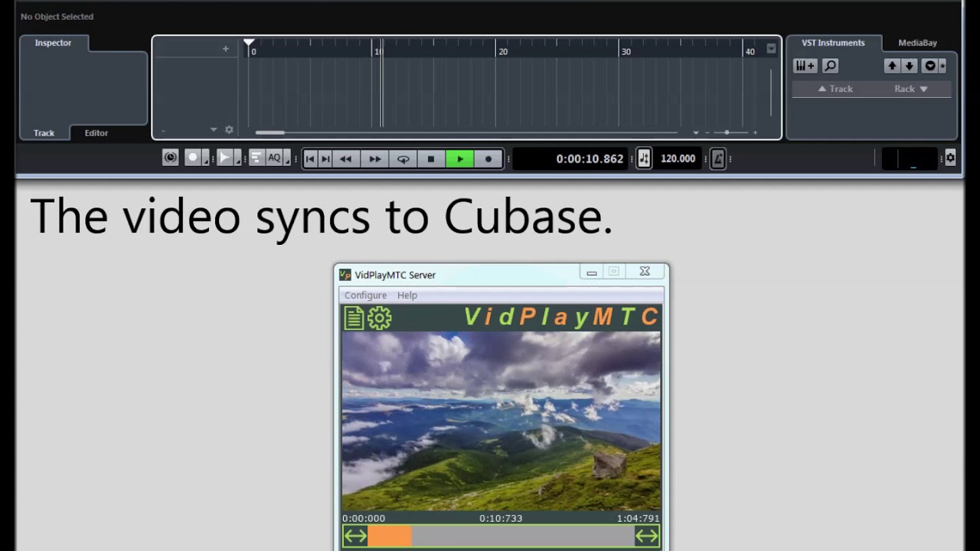Click the automation mode icon beside AQ
This screenshot has height=551, width=980.
(x=256, y=158)
